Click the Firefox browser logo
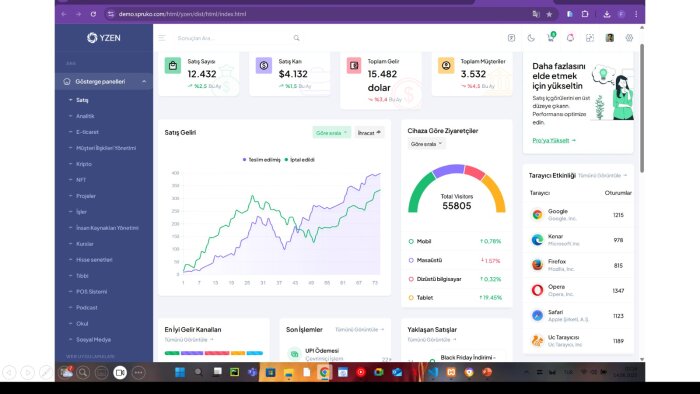This screenshot has width=700, height=394. pyautogui.click(x=538, y=265)
